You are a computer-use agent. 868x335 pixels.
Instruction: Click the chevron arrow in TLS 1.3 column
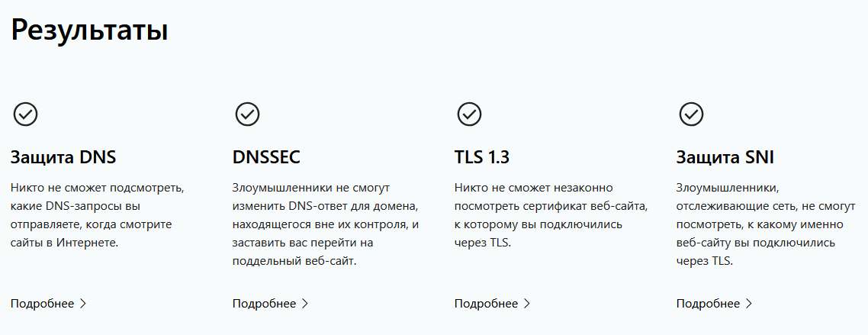point(527,304)
